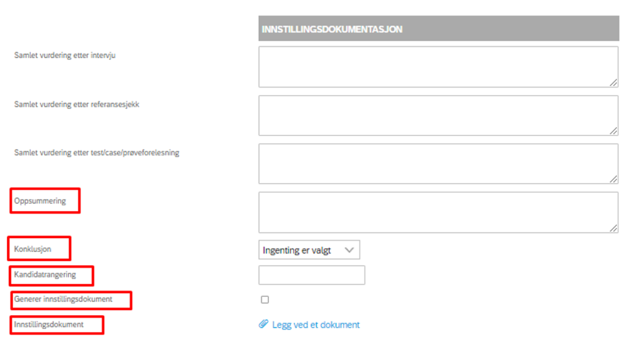The width and height of the screenshot is (644, 342).
Task: Click resize grip of the test/case/prøveforelesning text box
Action: tap(613, 179)
